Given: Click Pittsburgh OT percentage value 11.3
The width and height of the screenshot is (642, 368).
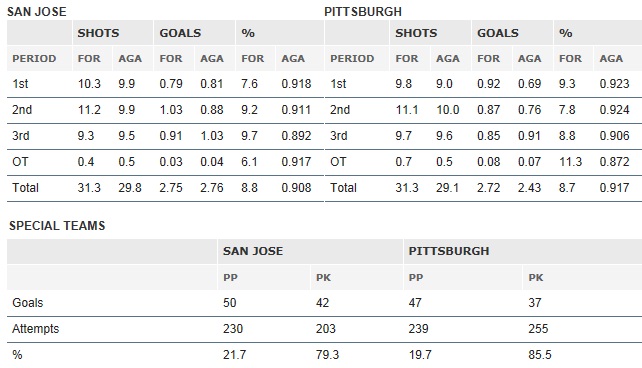Looking at the screenshot, I should 570,162.
